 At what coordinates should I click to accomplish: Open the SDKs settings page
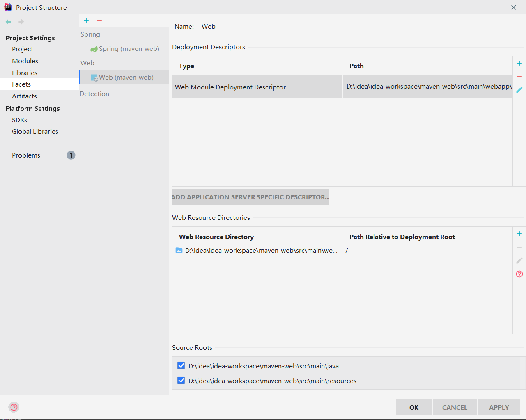[19, 120]
